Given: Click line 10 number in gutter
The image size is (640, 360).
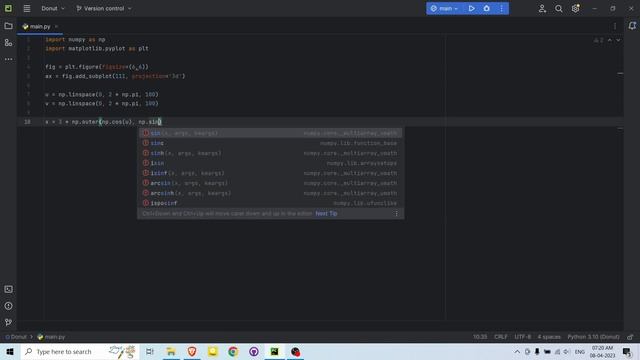Looking at the screenshot, I should point(27,122).
